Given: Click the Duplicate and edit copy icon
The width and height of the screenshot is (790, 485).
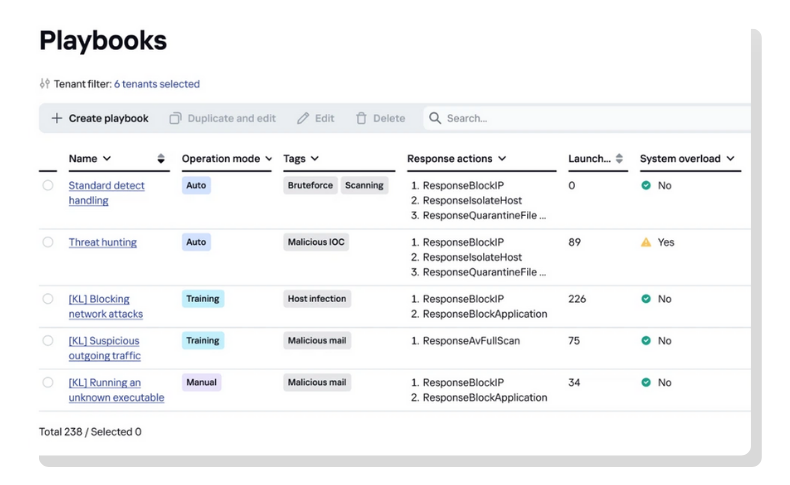Looking at the screenshot, I should tap(176, 118).
